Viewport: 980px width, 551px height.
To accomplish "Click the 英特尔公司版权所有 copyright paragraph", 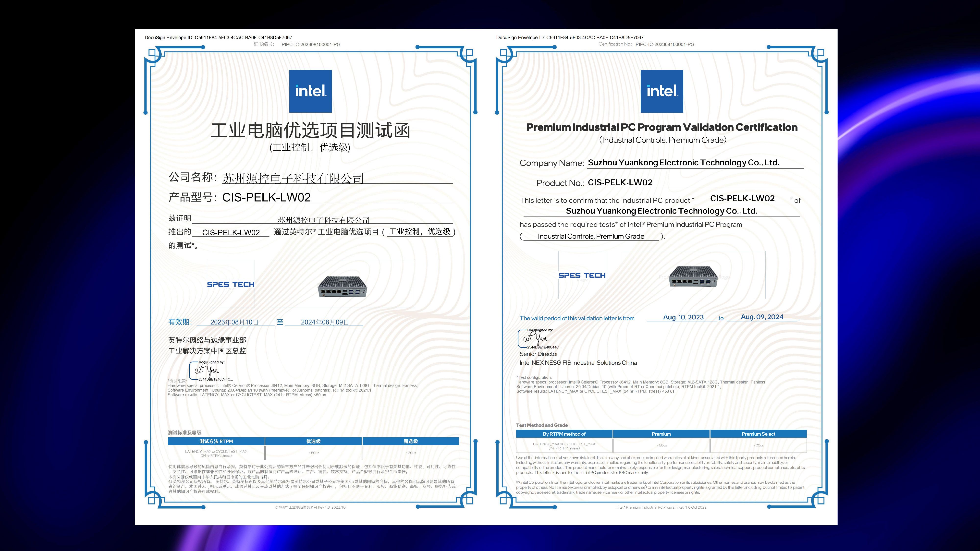I will [312, 486].
